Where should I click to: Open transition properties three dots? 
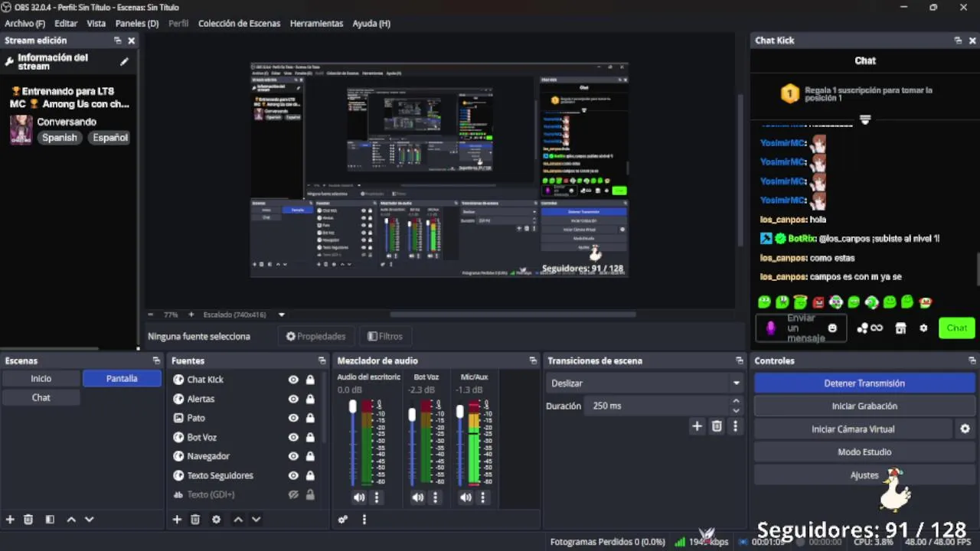(x=735, y=426)
